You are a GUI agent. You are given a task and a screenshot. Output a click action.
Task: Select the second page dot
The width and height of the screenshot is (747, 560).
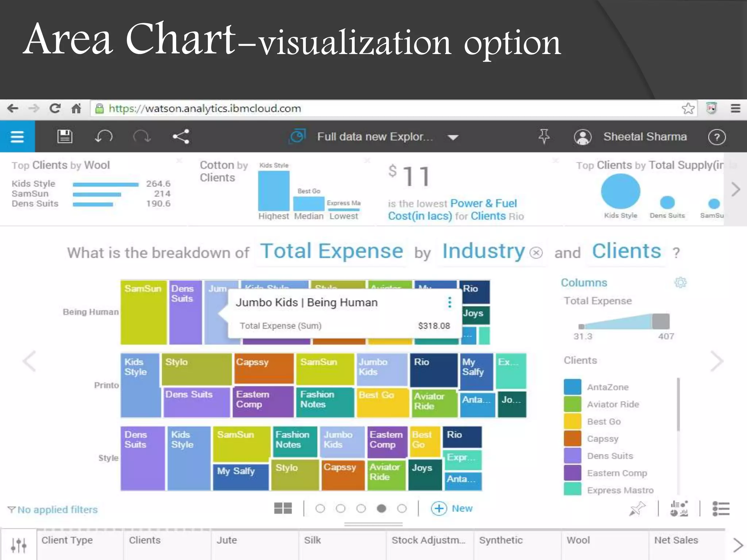340,509
